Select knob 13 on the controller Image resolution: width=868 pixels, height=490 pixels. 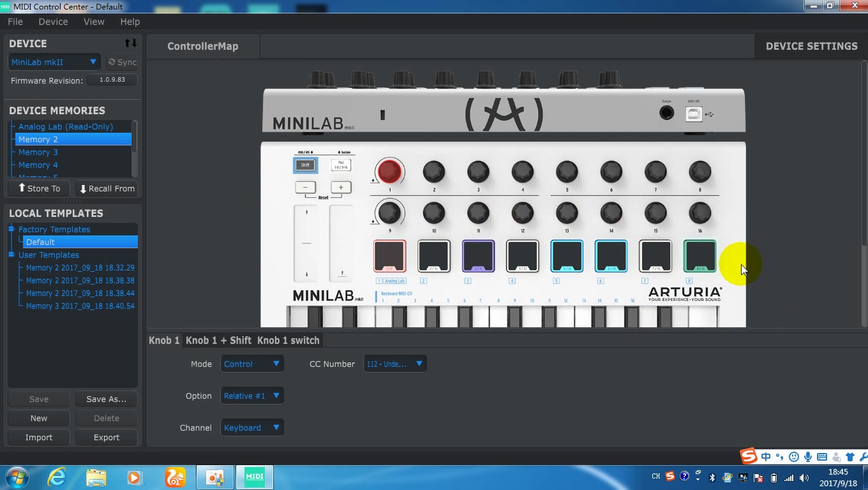567,212
